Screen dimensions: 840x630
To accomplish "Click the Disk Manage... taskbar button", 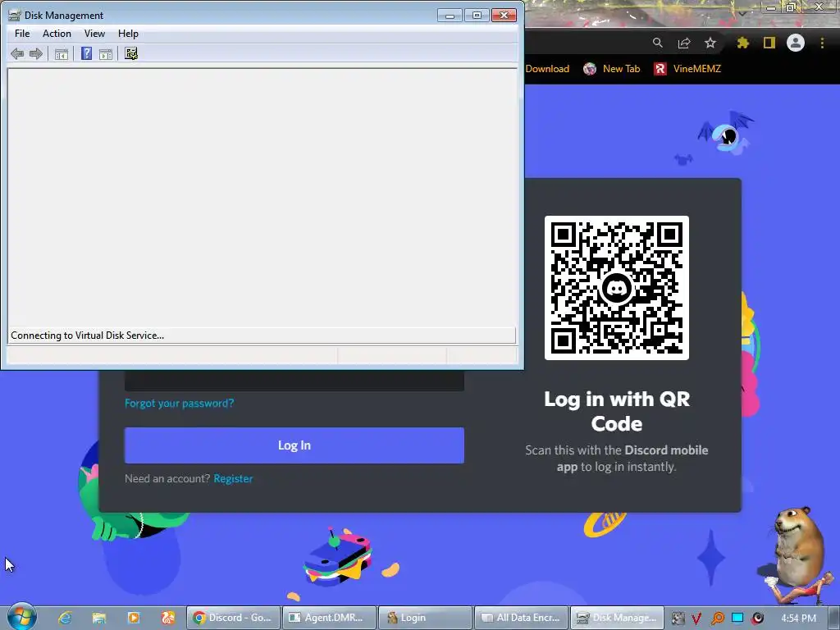I will pyautogui.click(x=617, y=618).
